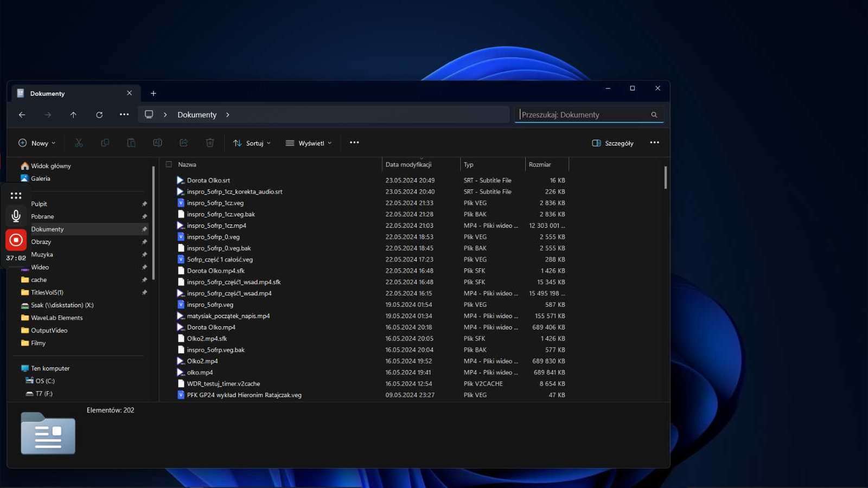Expand chevron after Dokumenty in address bar

pyautogui.click(x=228, y=115)
